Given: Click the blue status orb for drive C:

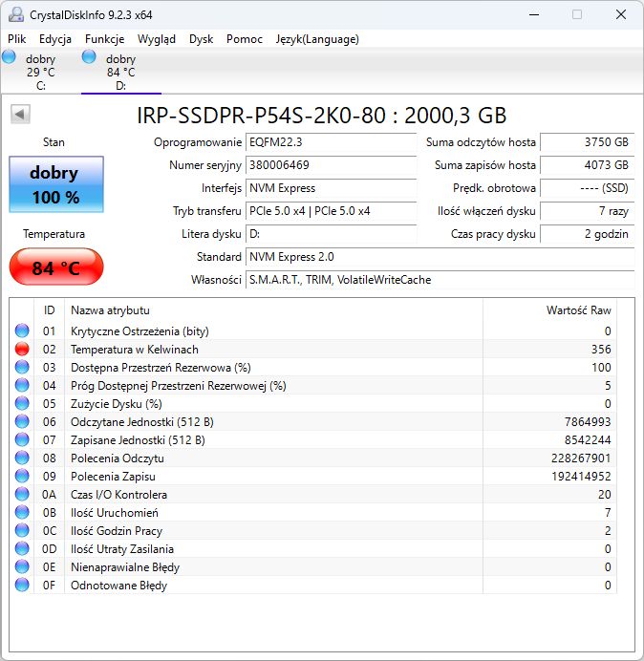Looking at the screenshot, I should point(9,56).
